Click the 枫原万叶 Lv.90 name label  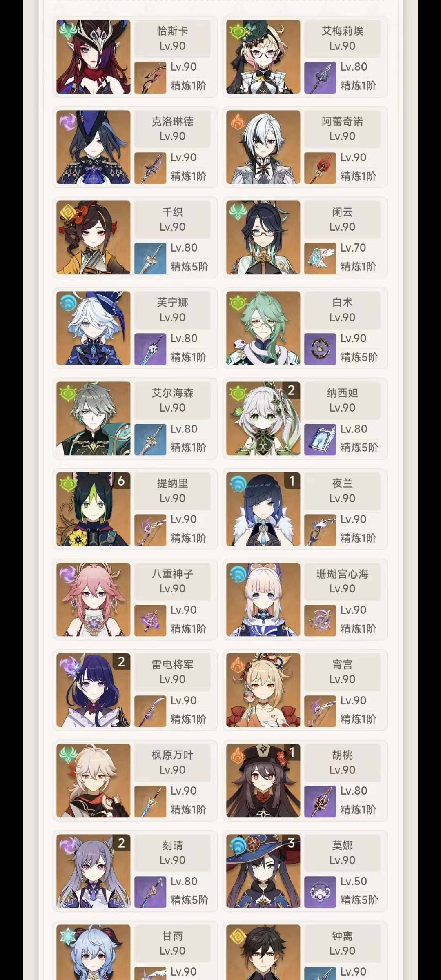tap(172, 762)
